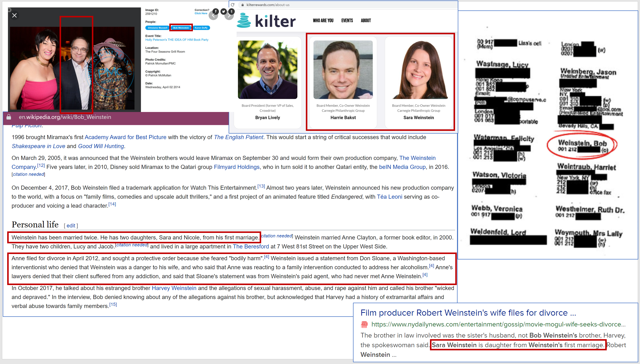Open the Harvey Weinstein link
The image size is (640, 364).
(174, 288)
